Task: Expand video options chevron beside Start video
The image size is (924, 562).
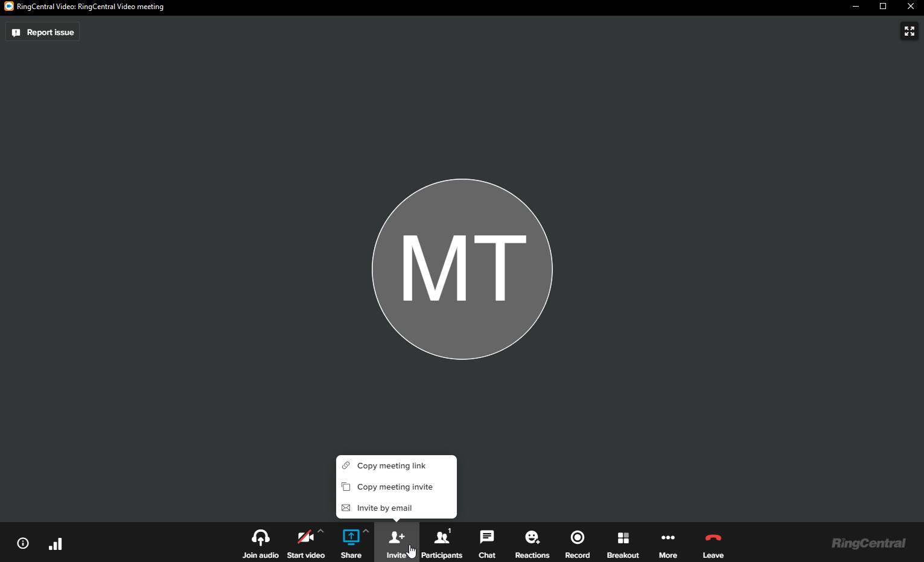Action: (x=320, y=531)
